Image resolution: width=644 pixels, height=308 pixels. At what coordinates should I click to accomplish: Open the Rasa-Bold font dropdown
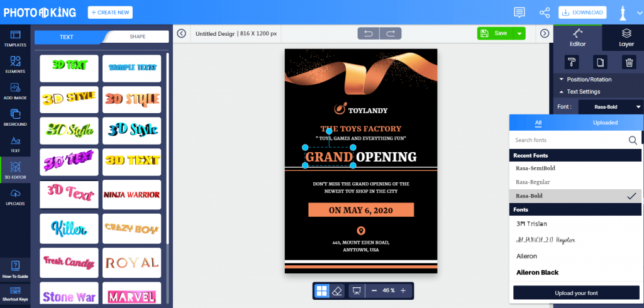pyautogui.click(x=610, y=107)
